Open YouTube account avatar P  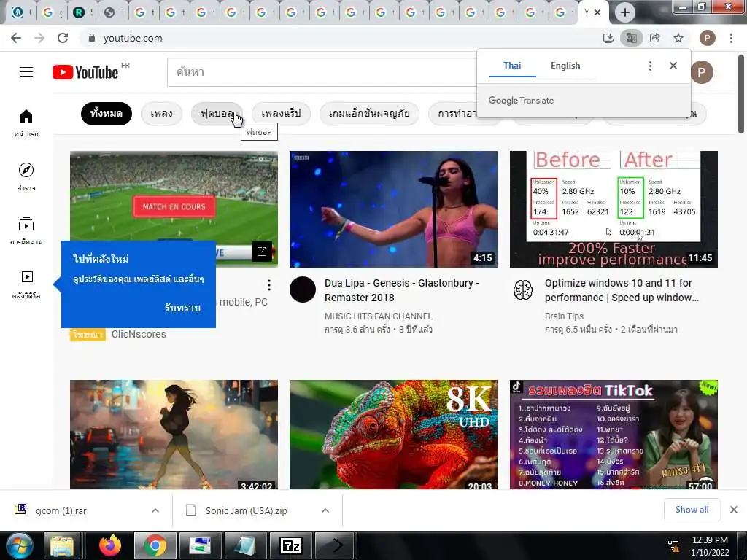tap(702, 72)
